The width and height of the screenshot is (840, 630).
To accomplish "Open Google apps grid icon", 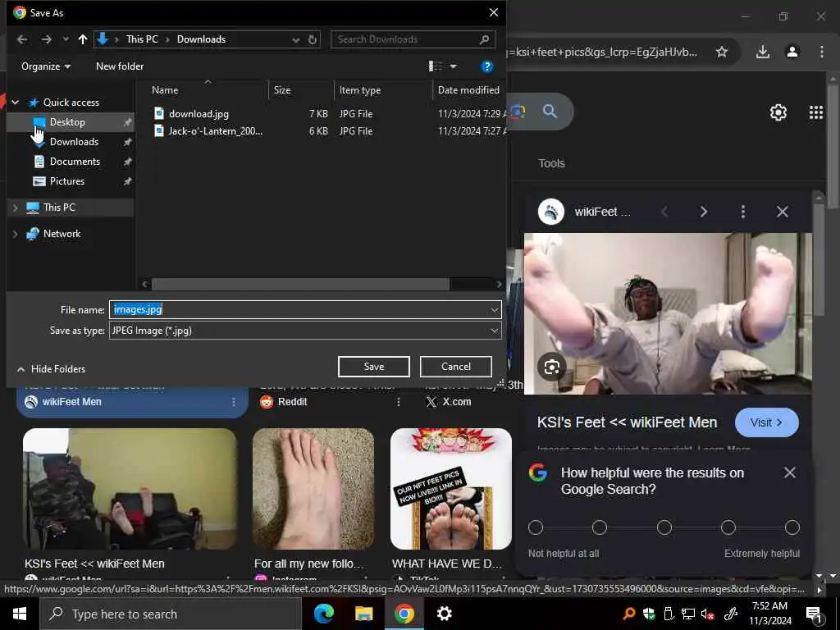I will (x=816, y=112).
